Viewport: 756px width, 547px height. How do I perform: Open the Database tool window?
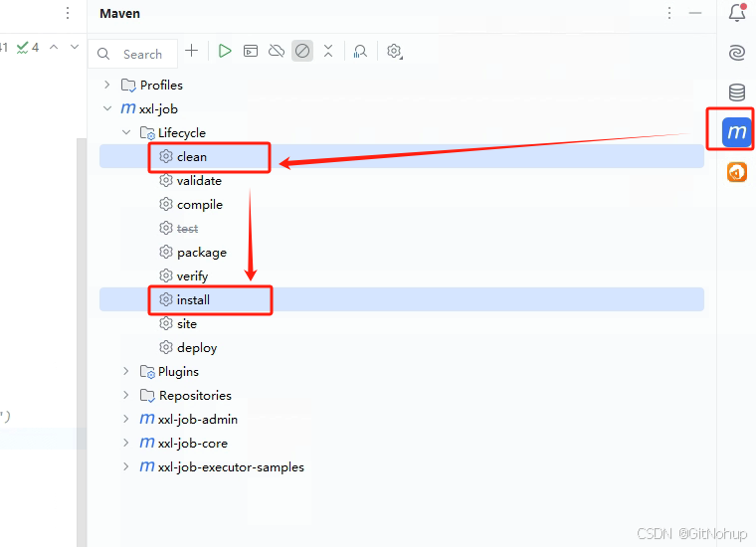(x=737, y=92)
